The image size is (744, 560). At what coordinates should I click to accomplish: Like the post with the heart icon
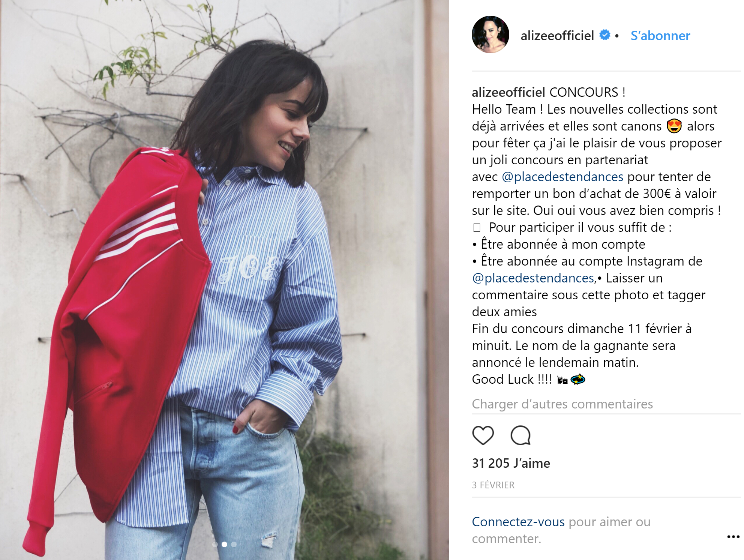click(483, 435)
